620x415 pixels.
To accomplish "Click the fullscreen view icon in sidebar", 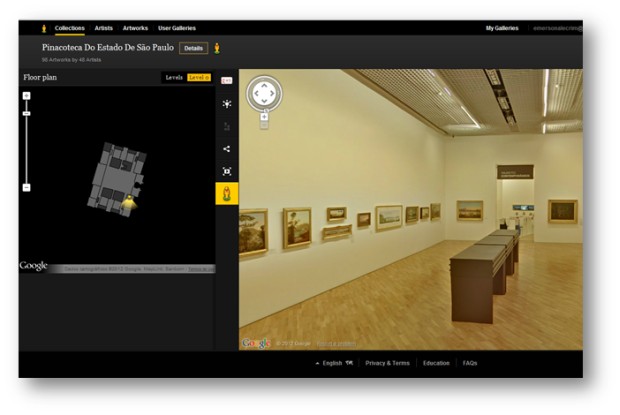I will pos(227,171).
